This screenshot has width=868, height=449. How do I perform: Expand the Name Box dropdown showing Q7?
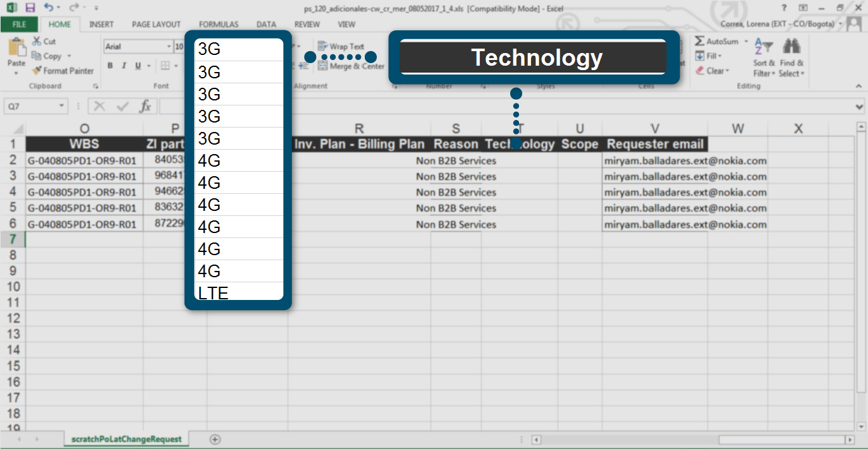click(x=61, y=107)
